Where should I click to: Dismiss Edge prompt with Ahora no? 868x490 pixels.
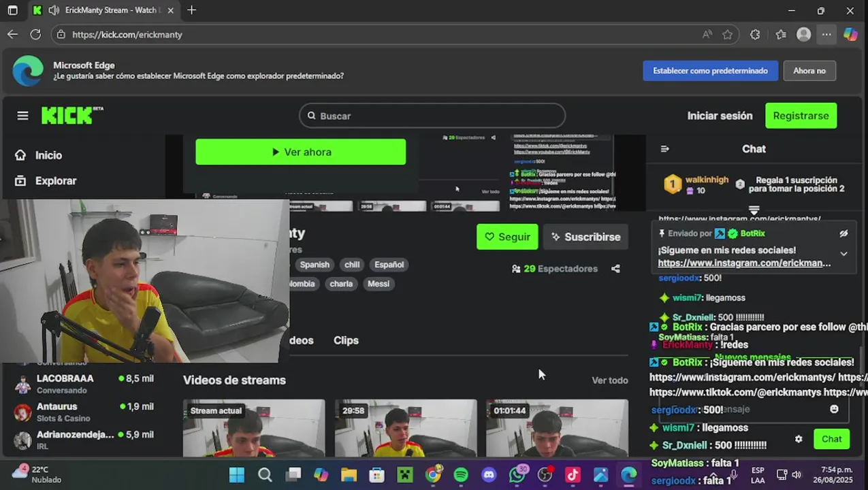point(809,71)
